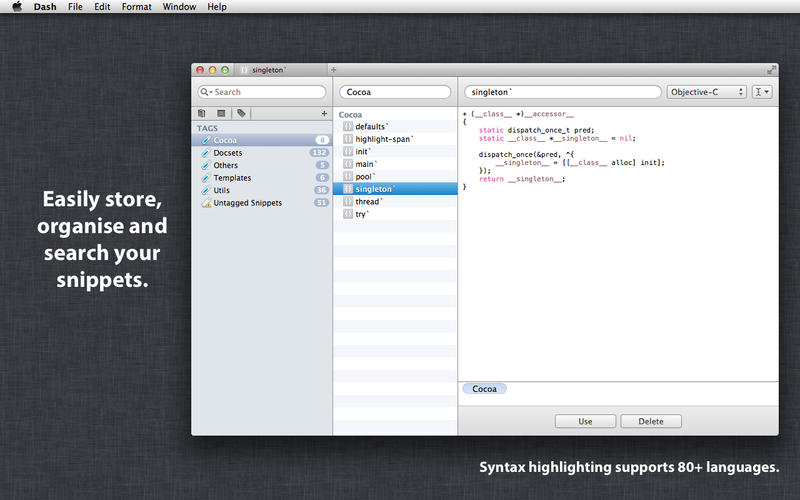Open the Dash application menu
Image resolution: width=800 pixels, height=500 pixels.
(45, 7)
